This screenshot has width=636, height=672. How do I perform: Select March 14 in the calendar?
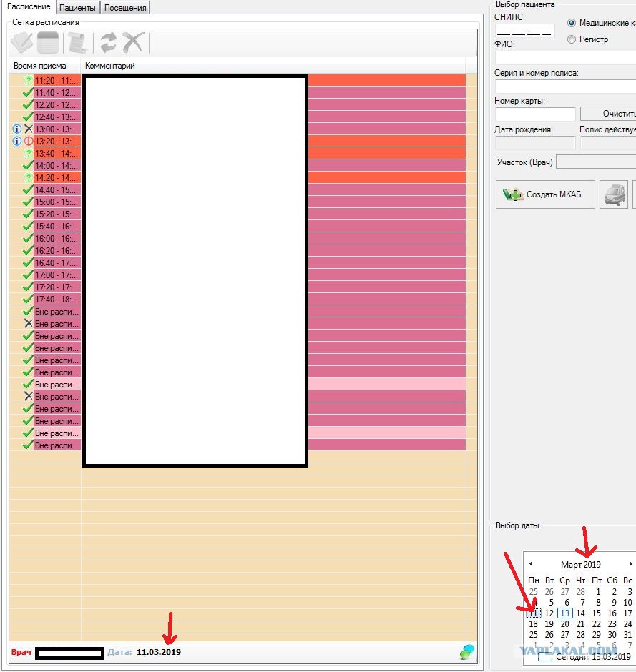pyautogui.click(x=580, y=613)
